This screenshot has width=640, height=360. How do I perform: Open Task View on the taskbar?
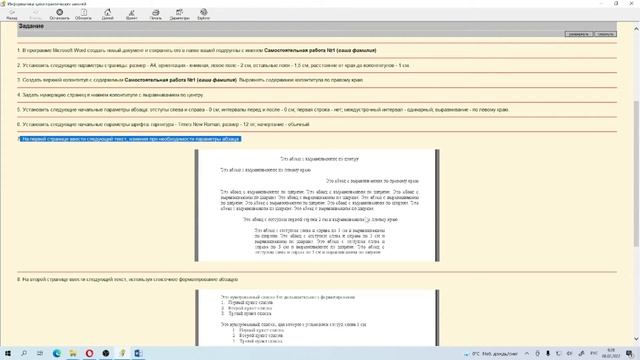[40, 353]
